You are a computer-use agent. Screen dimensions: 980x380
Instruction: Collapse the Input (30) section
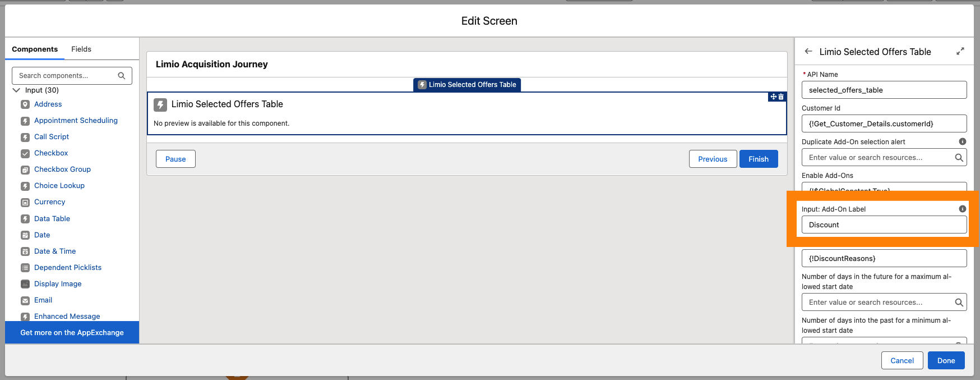coord(16,90)
